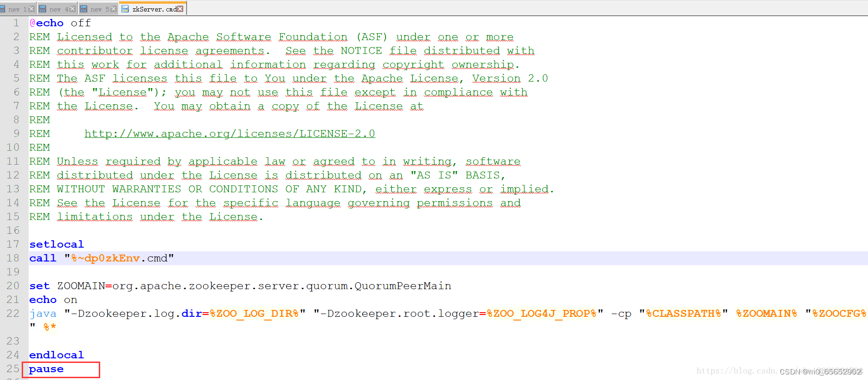This screenshot has height=380, width=868.
Task: Open the apache.org LICENSE-2.0 link
Action: (x=229, y=134)
